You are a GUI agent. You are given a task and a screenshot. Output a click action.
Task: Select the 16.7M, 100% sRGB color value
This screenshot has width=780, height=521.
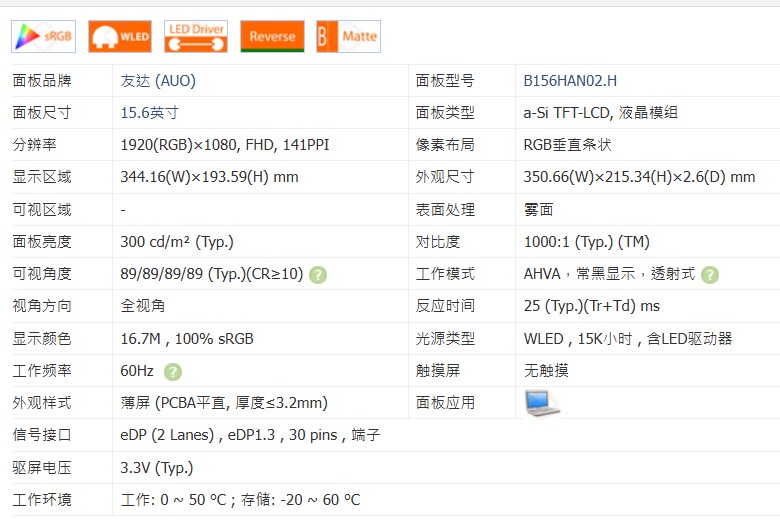tap(187, 339)
